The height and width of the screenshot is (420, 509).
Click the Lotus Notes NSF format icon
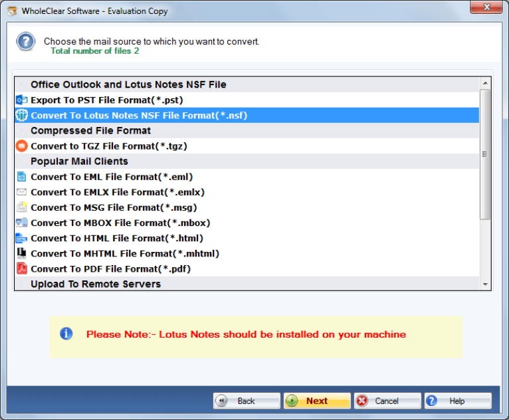pos(21,115)
